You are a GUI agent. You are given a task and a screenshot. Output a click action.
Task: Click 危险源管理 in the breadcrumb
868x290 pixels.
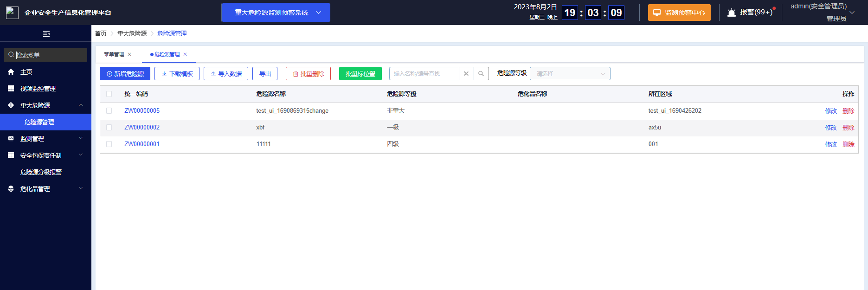pyautogui.click(x=172, y=33)
